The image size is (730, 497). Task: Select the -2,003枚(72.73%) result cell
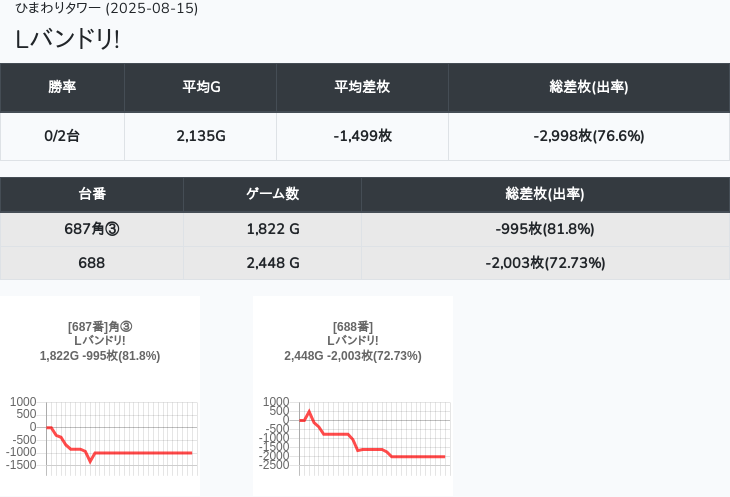click(x=545, y=263)
